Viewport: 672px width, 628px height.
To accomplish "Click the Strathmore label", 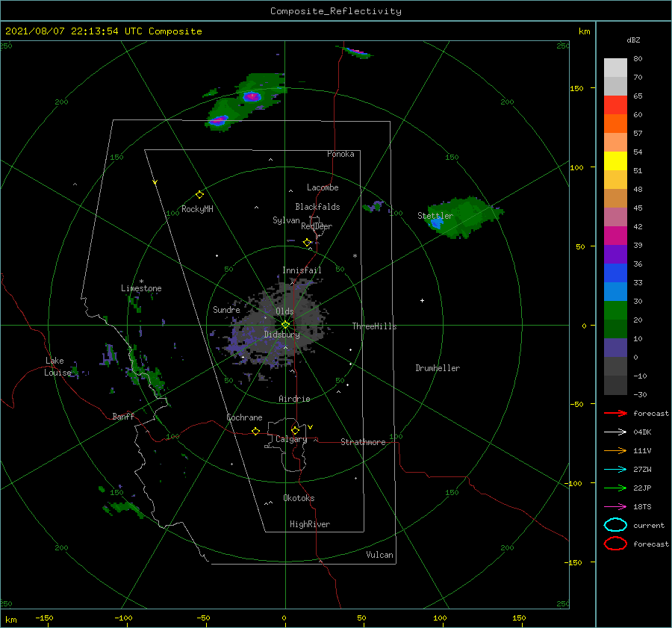I will (363, 442).
